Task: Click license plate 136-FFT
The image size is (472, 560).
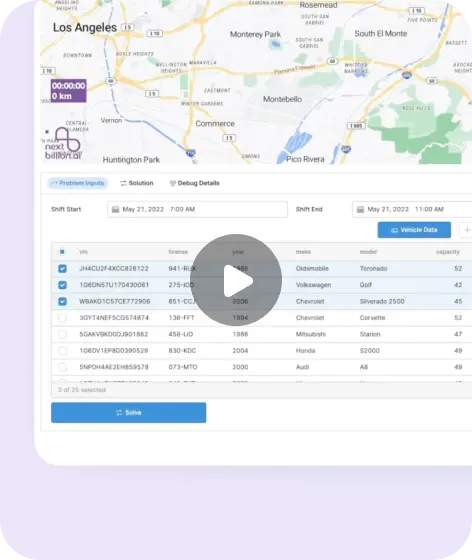Action: 181,318
